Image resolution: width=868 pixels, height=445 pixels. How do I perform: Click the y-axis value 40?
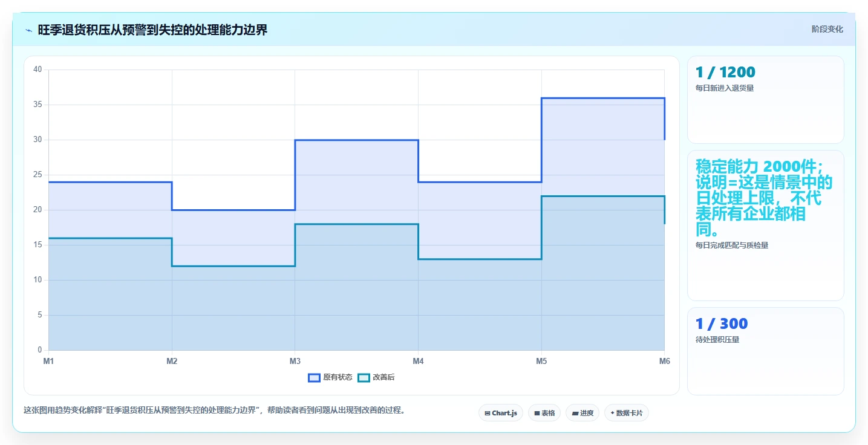coord(38,70)
